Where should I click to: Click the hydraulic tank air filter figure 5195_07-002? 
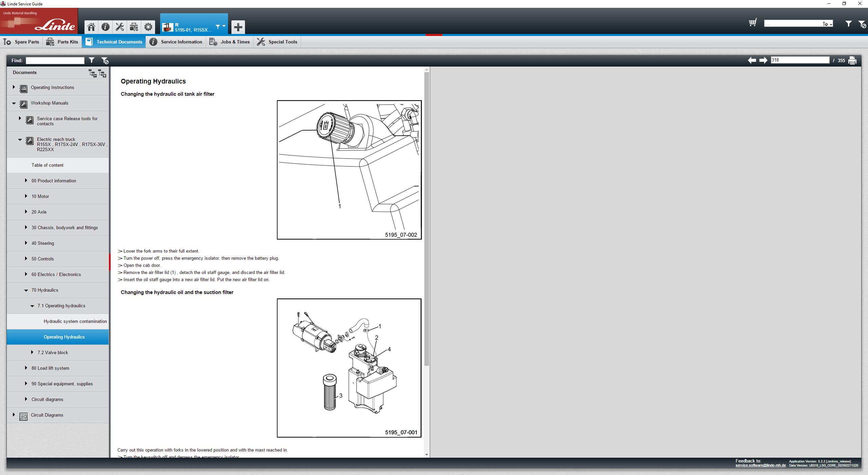349,170
